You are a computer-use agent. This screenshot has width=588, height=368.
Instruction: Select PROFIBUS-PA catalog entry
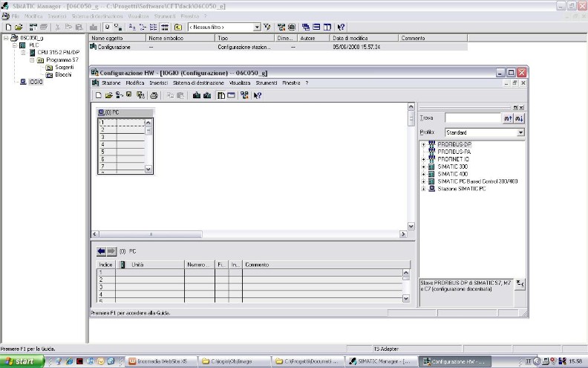[x=454, y=152]
